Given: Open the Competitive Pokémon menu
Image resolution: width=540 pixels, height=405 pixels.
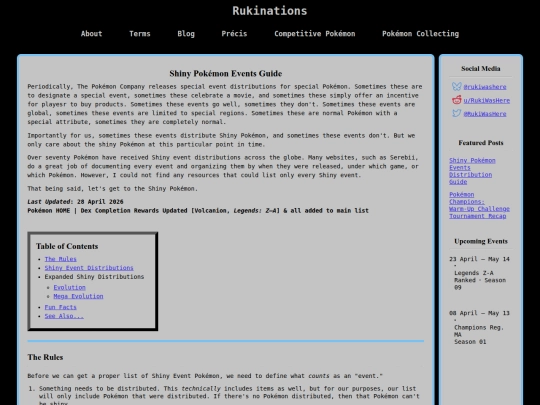Looking at the screenshot, I should (x=314, y=34).
